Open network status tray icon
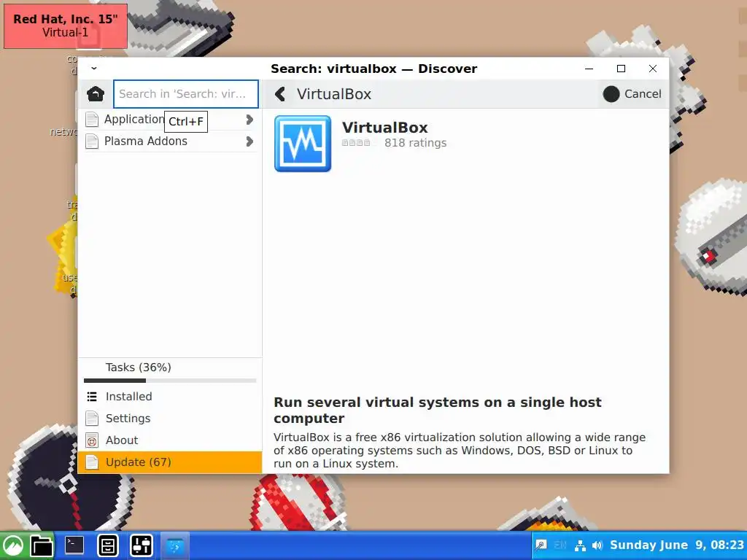Screen dimensions: 747x560 point(580,545)
